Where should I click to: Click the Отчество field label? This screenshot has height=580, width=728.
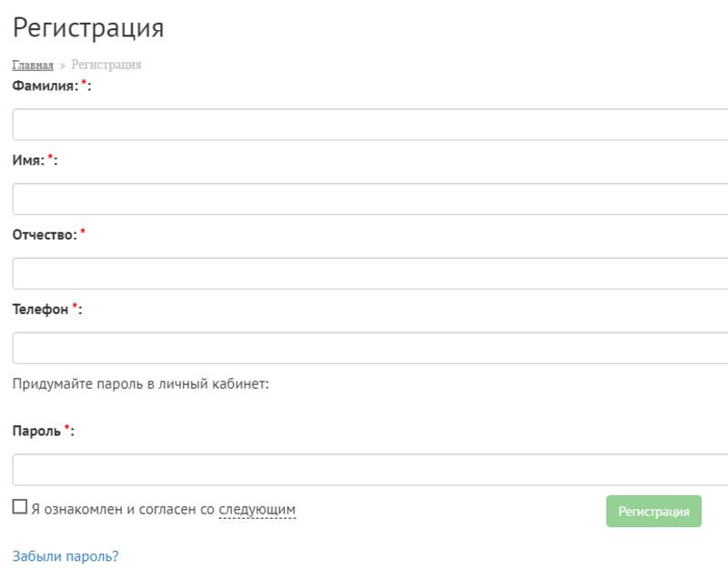[44, 235]
